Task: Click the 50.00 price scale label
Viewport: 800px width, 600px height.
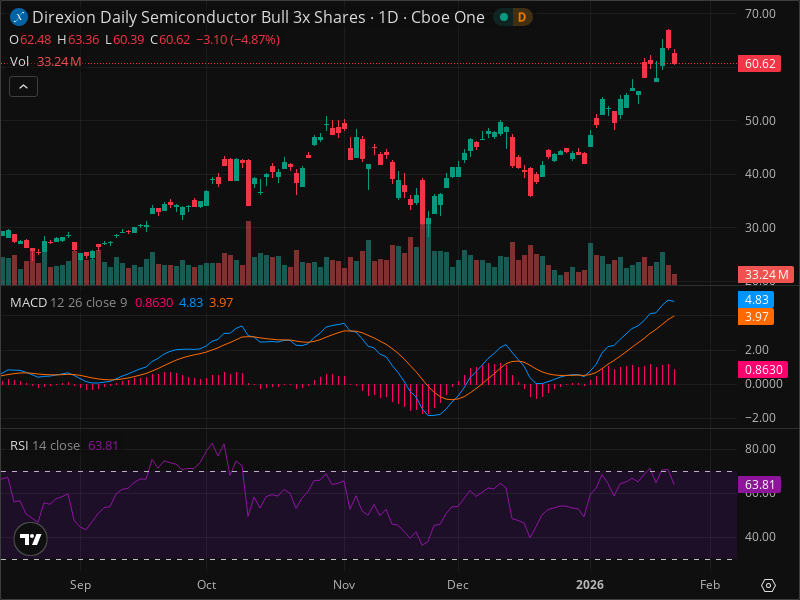Action: [760, 121]
